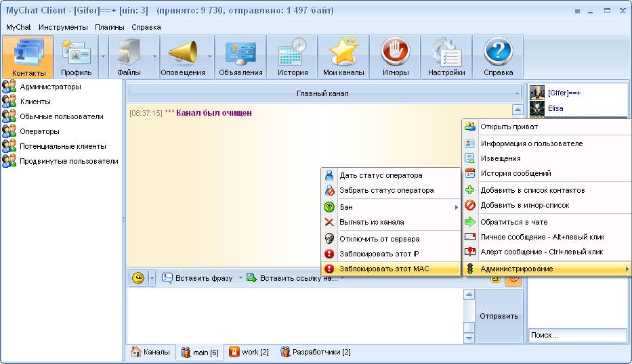Click message box scroll-up arrow
The width and height of the screenshot is (632, 364).
coord(469,295)
